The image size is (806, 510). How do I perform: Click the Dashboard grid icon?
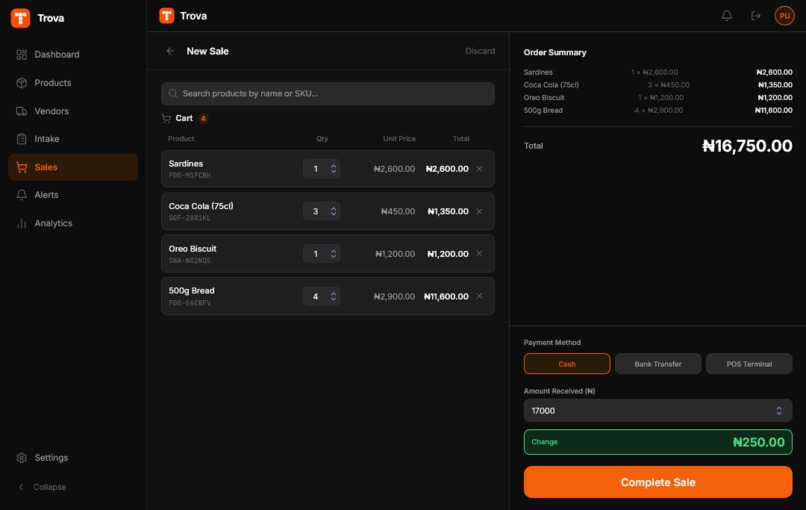(x=22, y=54)
